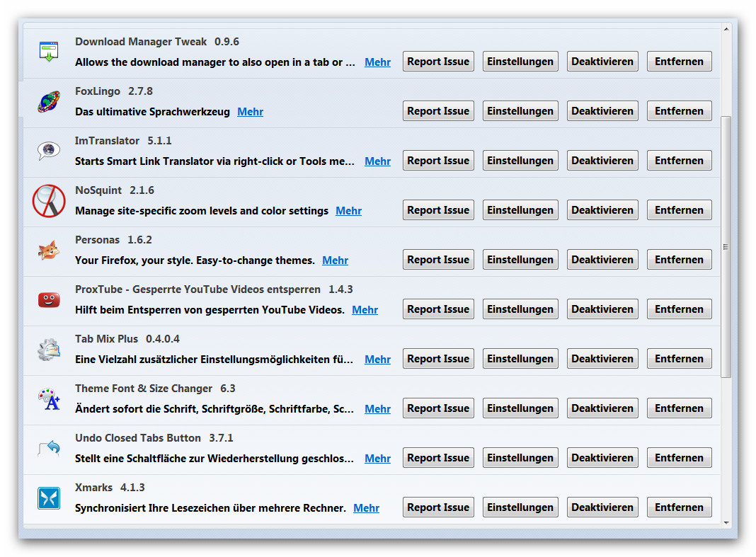
Task: Click the Undo Closed Tabs Button icon
Action: click(x=49, y=449)
